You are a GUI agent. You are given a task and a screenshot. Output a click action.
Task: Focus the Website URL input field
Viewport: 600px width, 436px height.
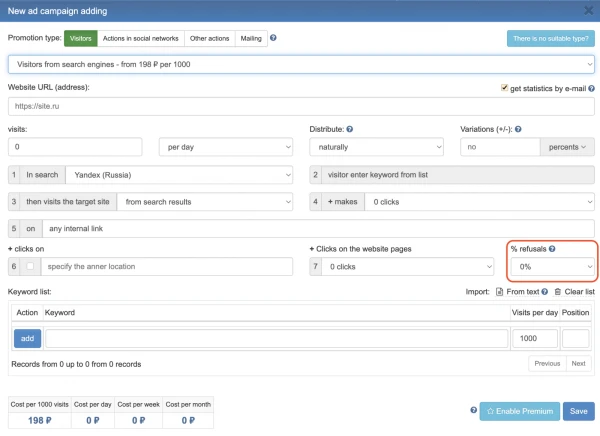coord(301,106)
